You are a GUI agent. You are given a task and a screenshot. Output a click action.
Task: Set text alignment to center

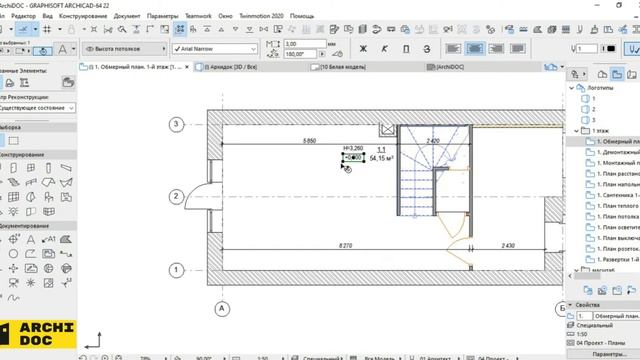coord(475,49)
